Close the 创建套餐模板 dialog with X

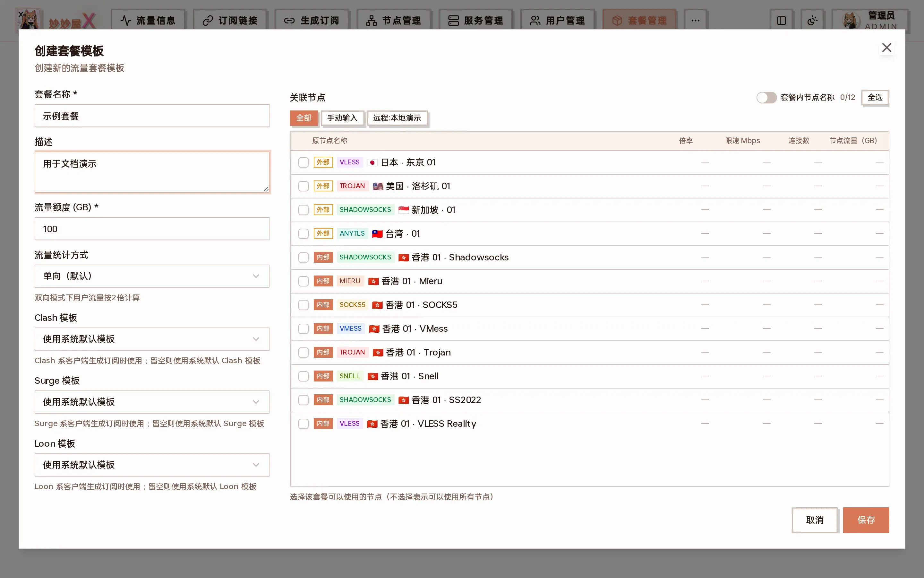point(886,48)
